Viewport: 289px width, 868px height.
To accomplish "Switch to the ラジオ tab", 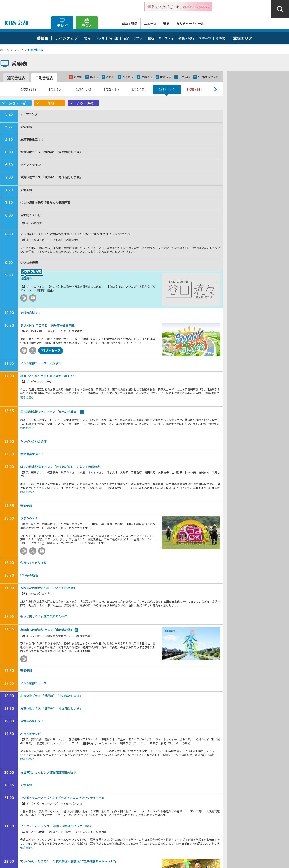I will (x=87, y=23).
